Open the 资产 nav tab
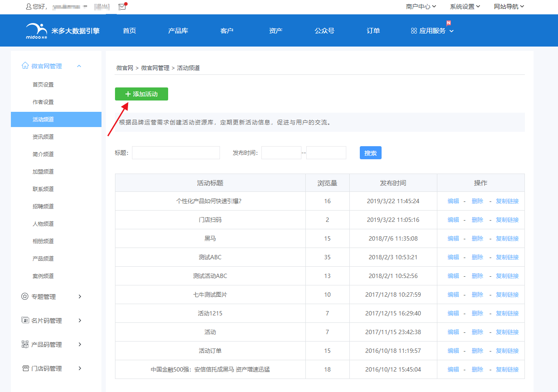Viewport: 558px width, 392px height. click(x=276, y=31)
